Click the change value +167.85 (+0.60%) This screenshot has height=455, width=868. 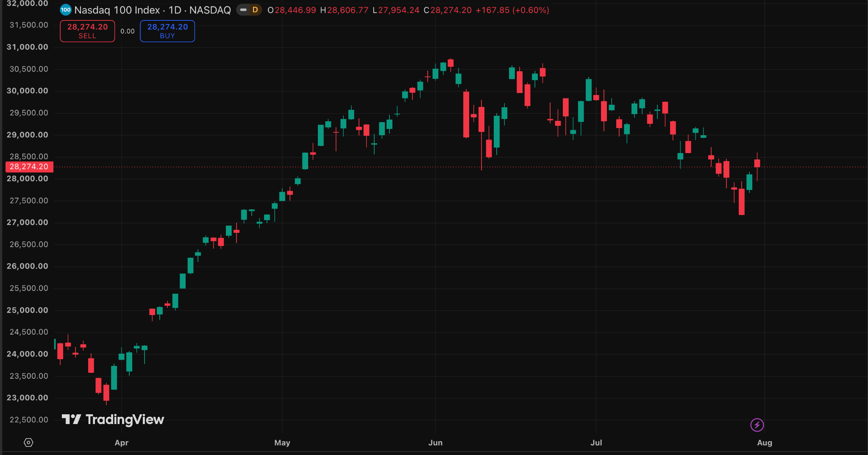(512, 10)
